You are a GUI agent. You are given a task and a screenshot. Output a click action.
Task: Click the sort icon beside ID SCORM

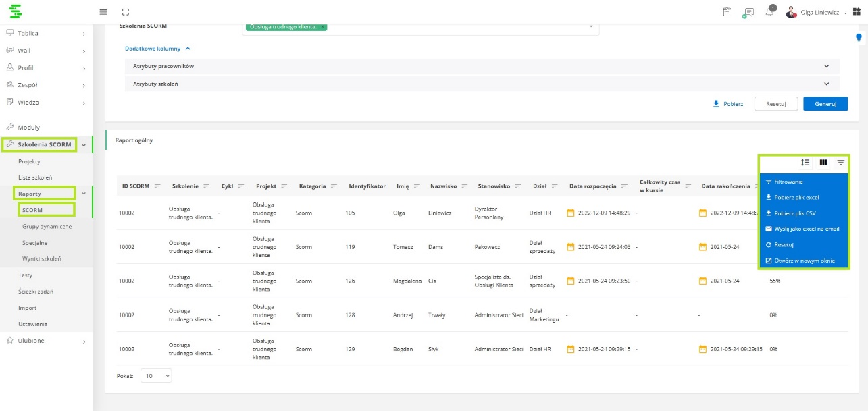click(157, 186)
